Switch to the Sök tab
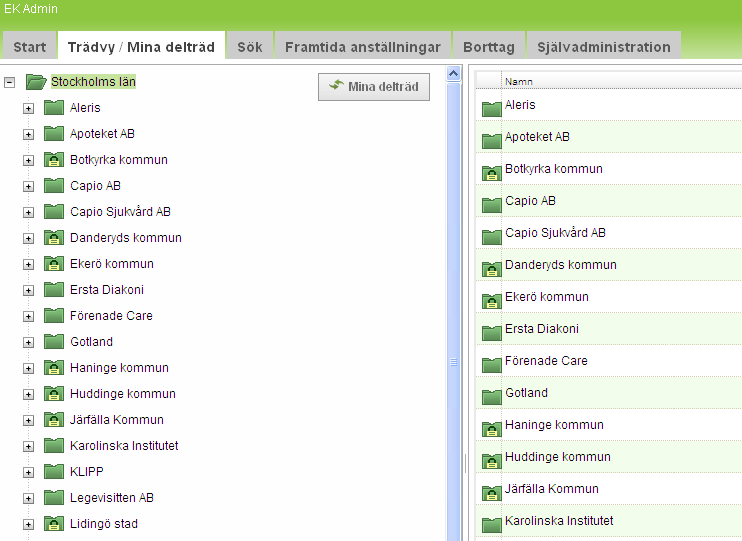The image size is (742, 541). tap(250, 46)
